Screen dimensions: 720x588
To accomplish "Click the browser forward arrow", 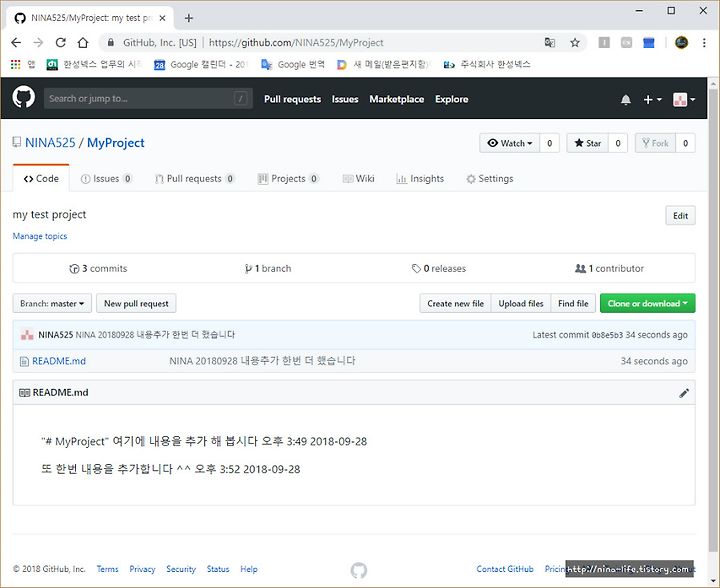I will [38, 43].
